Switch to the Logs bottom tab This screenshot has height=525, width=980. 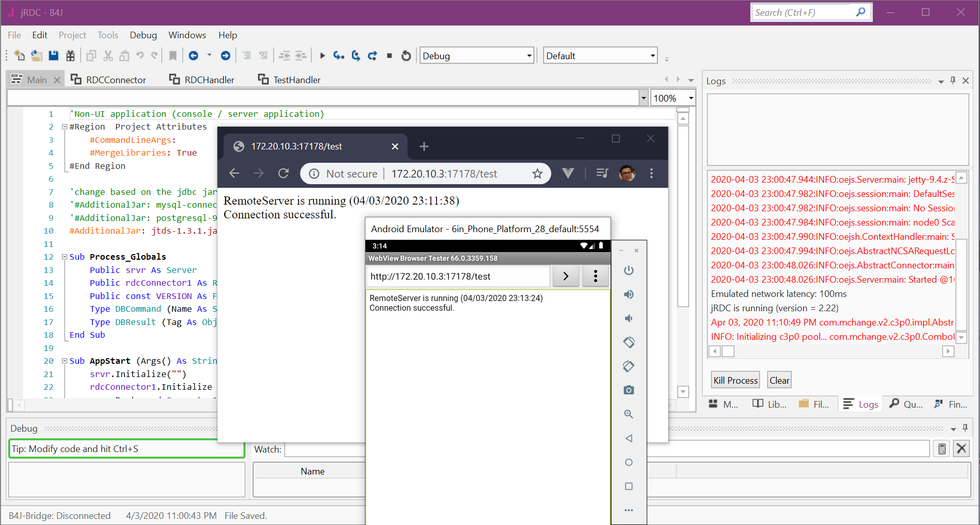pos(861,404)
